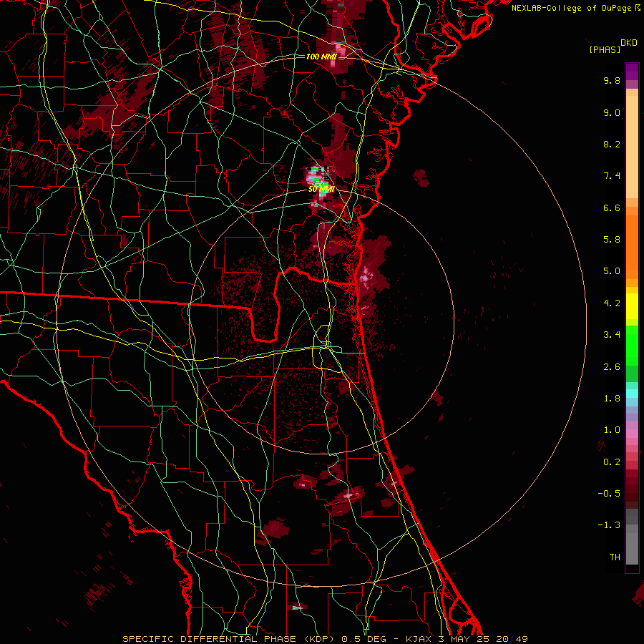The height and width of the screenshot is (644, 644).
Task: Click the [PHAS] units label
Action: (605, 50)
